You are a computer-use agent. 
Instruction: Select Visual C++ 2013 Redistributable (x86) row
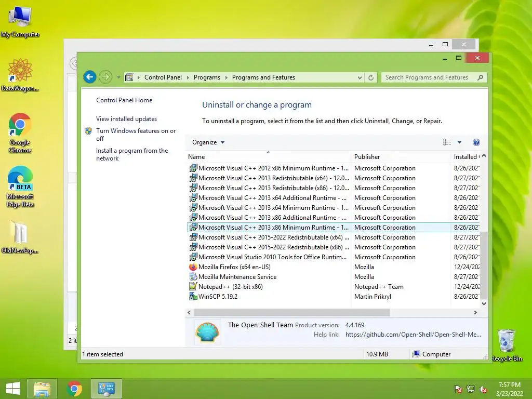pos(334,188)
